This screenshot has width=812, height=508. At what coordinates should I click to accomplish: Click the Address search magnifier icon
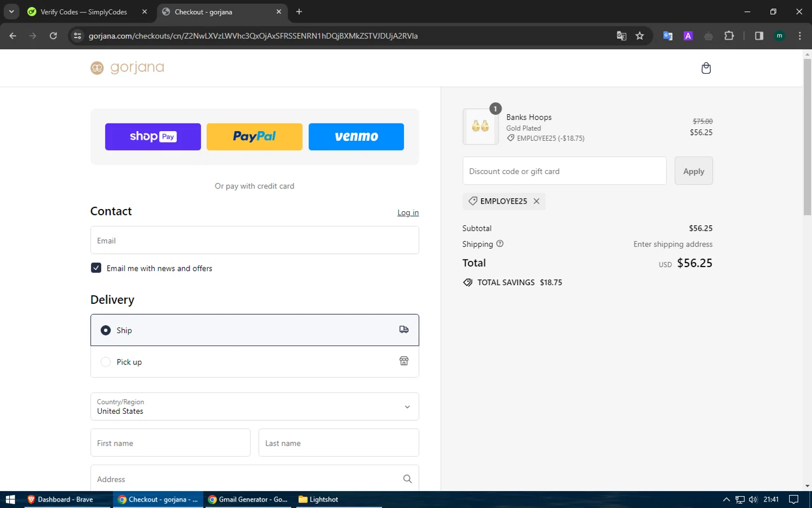click(408, 479)
